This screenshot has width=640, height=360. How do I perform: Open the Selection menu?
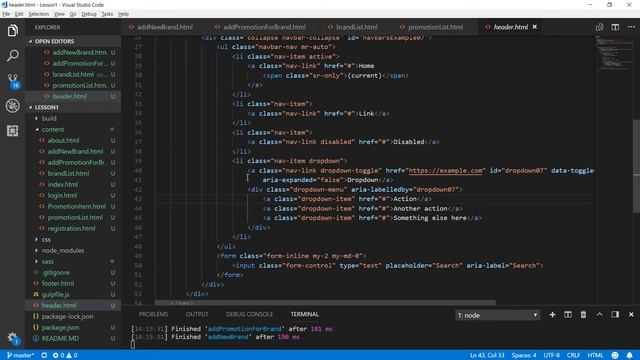tap(38, 14)
